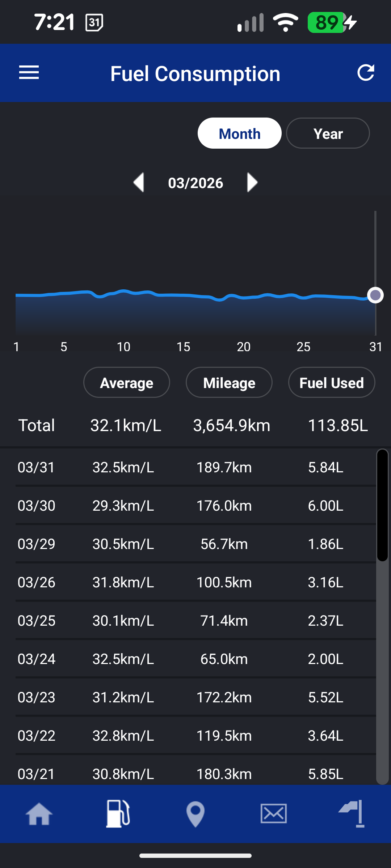Screen dimensions: 391x868
Task: Tap 71.4km in the 03/25 row
Action: [x=224, y=621]
